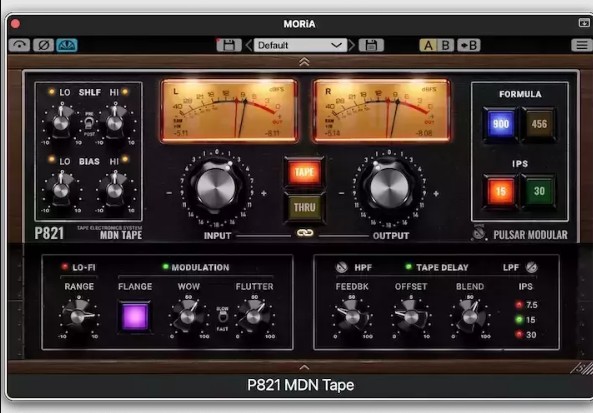This screenshot has height=413, width=593.
Task: Toggle the blue meter display icon
Action: point(67,45)
